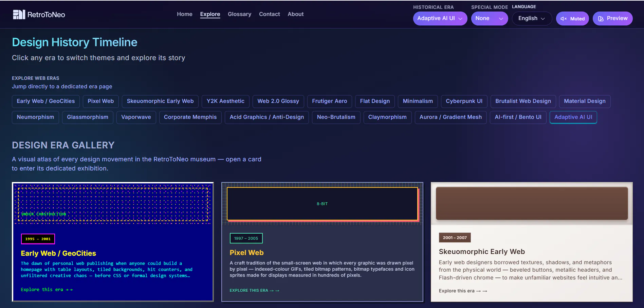Image resolution: width=644 pixels, height=308 pixels.
Task: Open the Contact nav item
Action: click(270, 14)
